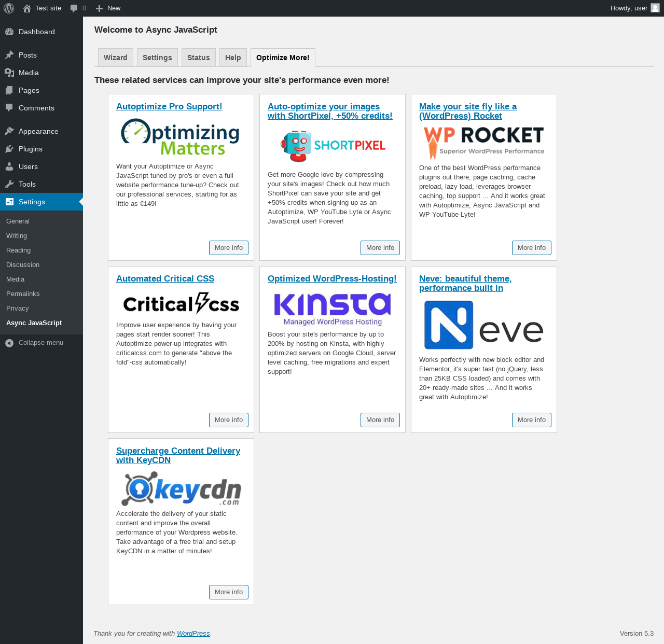
Task: Click More info on Automated Critical CSS card
Action: point(229,420)
